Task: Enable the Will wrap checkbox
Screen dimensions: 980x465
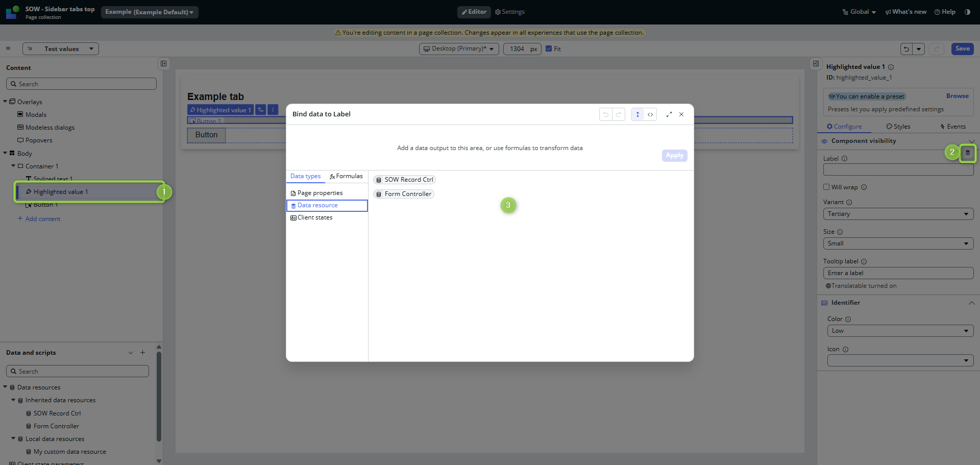Action: point(826,187)
